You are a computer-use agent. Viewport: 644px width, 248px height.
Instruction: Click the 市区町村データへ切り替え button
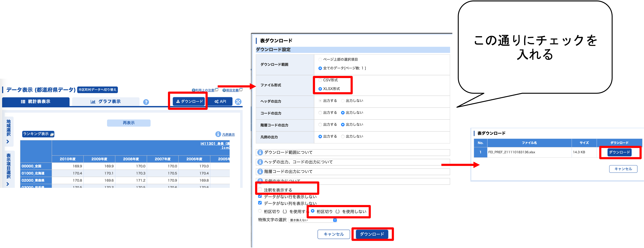[x=98, y=90]
